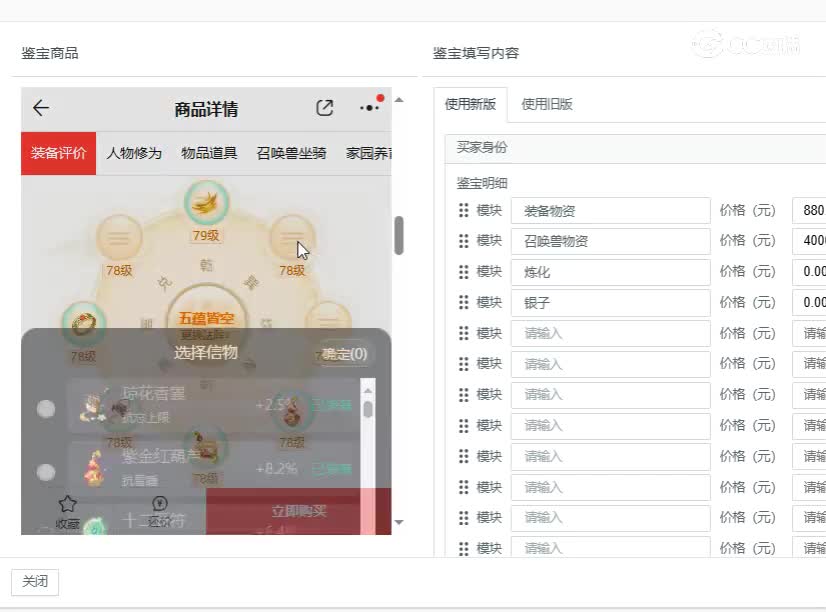Grab the drag handle of 装备物资 row
The image size is (826, 612).
464,211
